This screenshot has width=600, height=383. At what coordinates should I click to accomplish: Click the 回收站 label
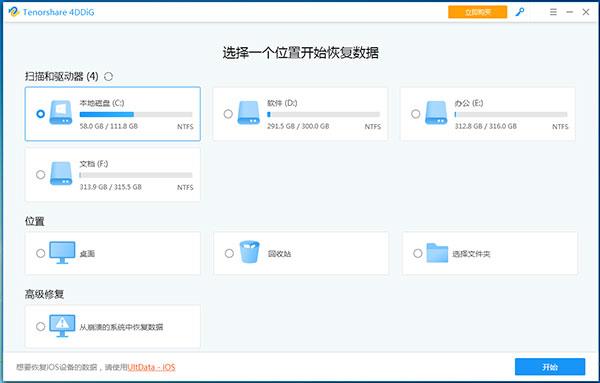tap(279, 254)
